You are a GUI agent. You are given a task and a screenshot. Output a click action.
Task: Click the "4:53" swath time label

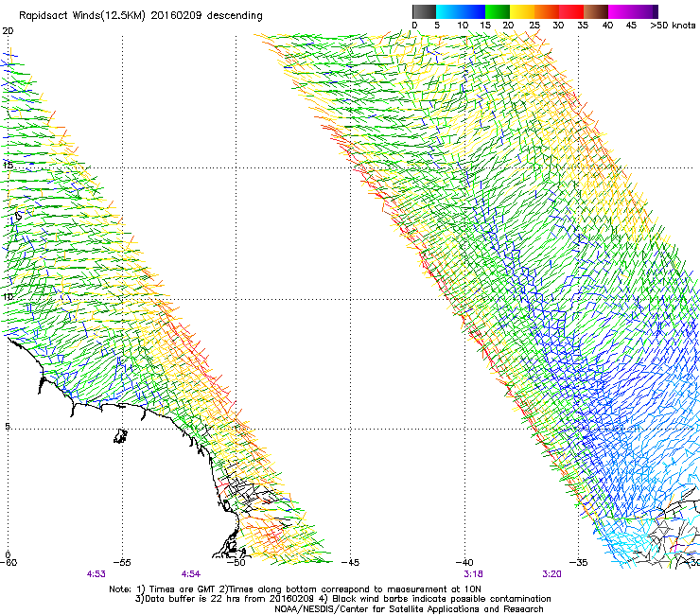[96, 574]
